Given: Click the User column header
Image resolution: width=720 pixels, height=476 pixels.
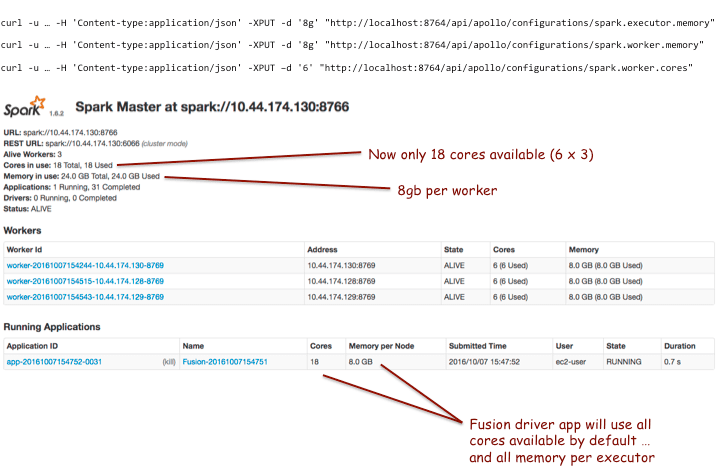Looking at the screenshot, I should coord(564,346).
